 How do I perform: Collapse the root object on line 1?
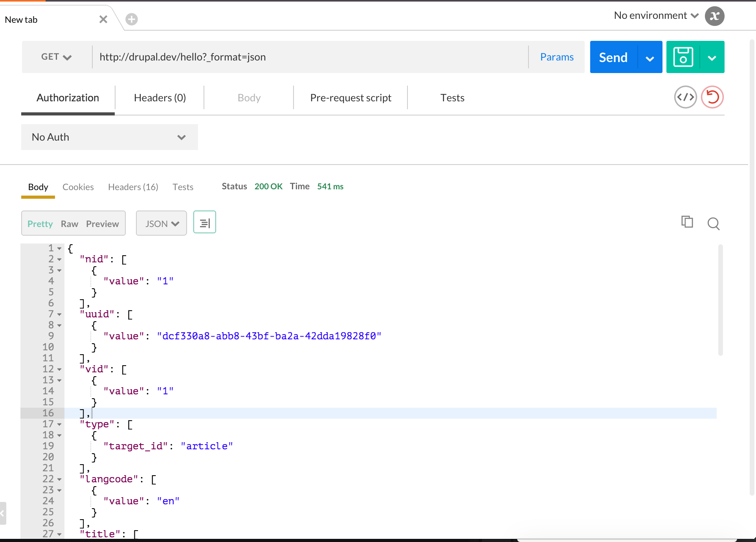(x=59, y=249)
